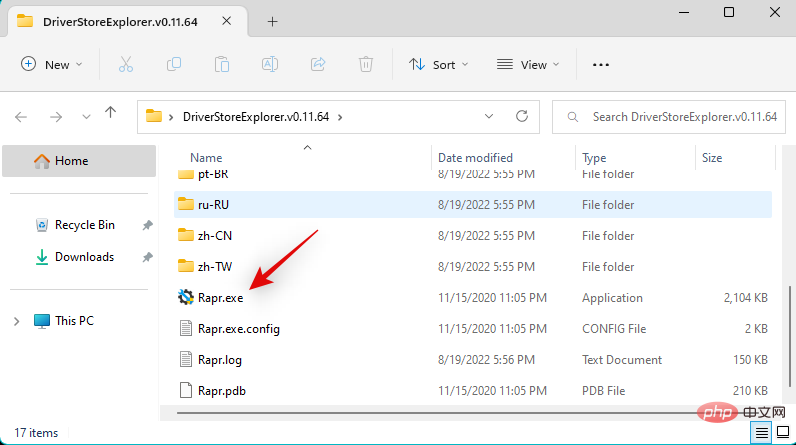Go forward with the right arrow
Image resolution: width=796 pixels, height=445 pixels.
point(56,117)
